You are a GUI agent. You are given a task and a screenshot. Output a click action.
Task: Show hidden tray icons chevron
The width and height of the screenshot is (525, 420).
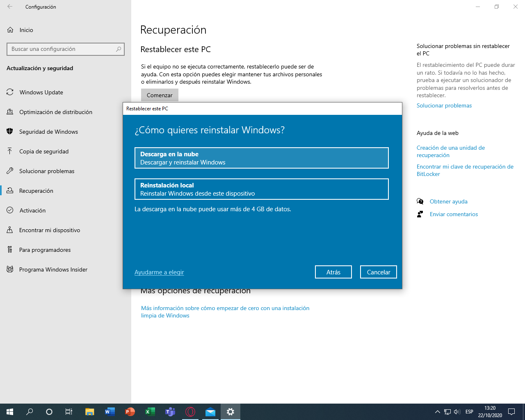click(437, 412)
